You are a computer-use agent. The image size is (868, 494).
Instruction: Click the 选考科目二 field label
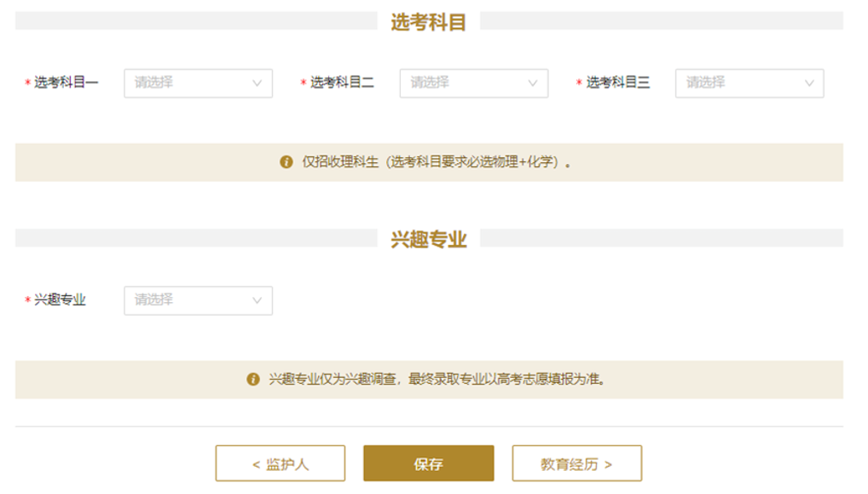pyautogui.click(x=342, y=83)
